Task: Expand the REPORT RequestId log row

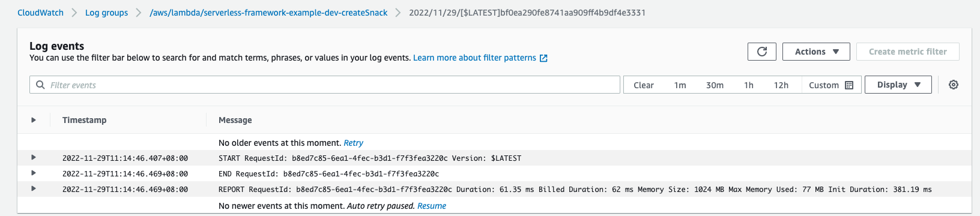Action: [x=34, y=189]
